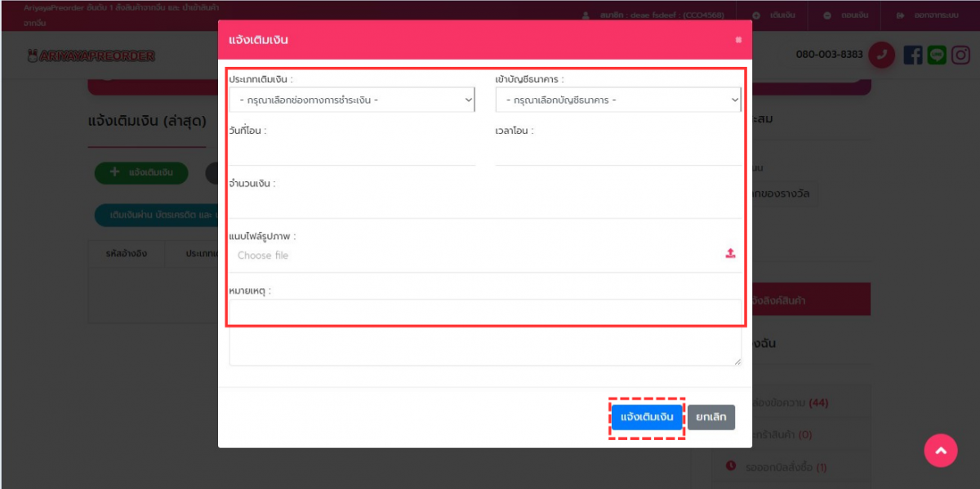Click the เวลาโอน transfer time field

click(618, 153)
